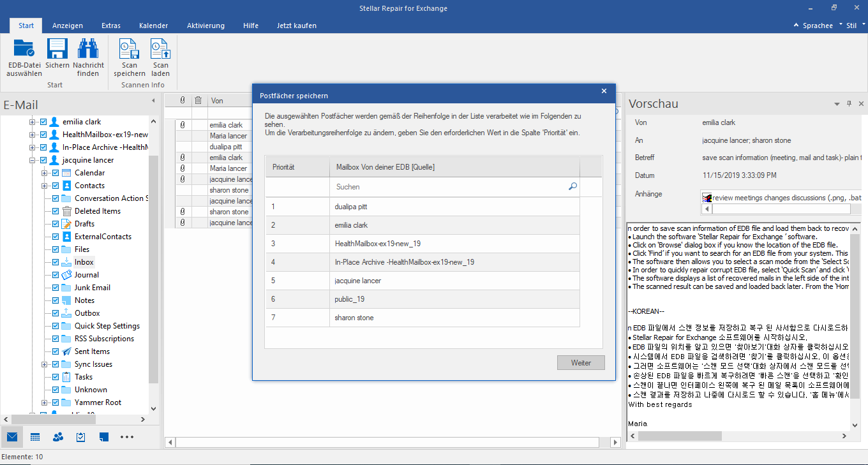Screen dimensions: 868x465
Task: Switch to the mail view icon in bottom bar
Action: click(11, 437)
